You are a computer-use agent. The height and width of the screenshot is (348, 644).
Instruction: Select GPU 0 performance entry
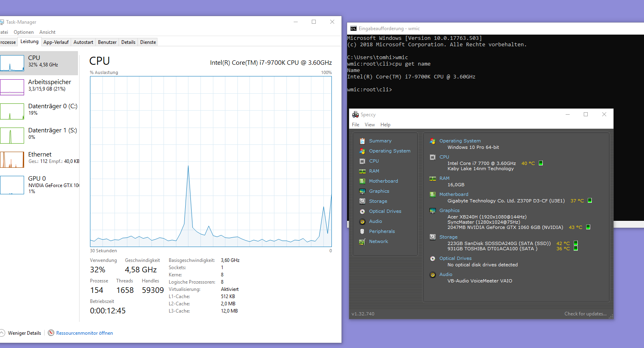[x=39, y=185]
